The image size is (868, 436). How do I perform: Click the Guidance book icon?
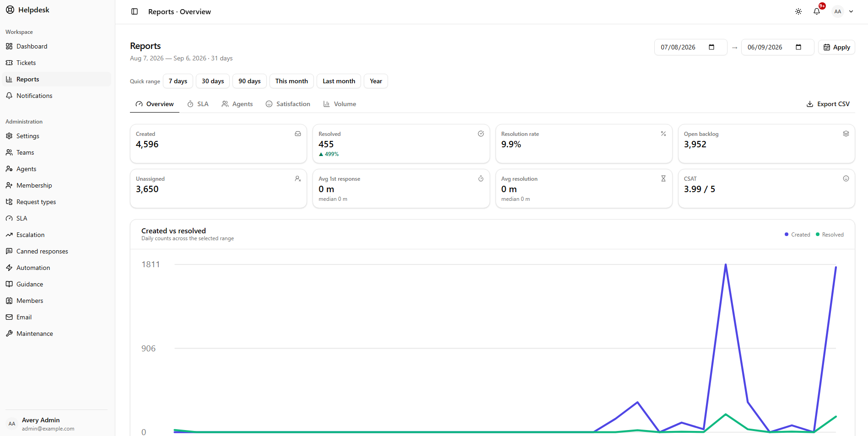[x=9, y=284]
